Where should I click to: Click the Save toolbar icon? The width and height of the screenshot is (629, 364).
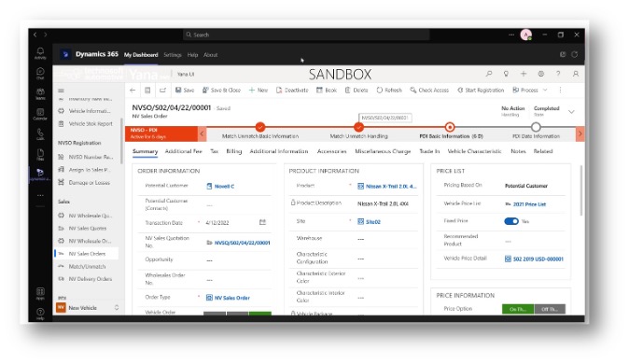click(178, 91)
